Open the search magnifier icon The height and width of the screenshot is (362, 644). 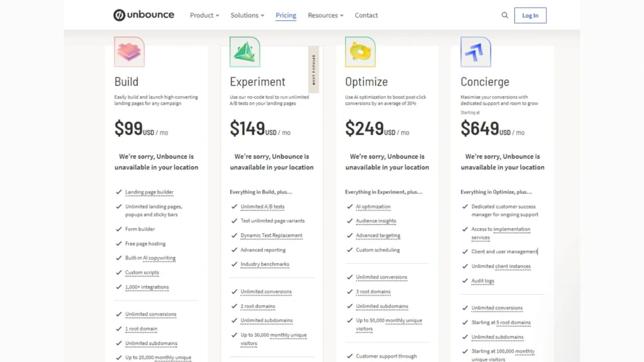pos(504,15)
